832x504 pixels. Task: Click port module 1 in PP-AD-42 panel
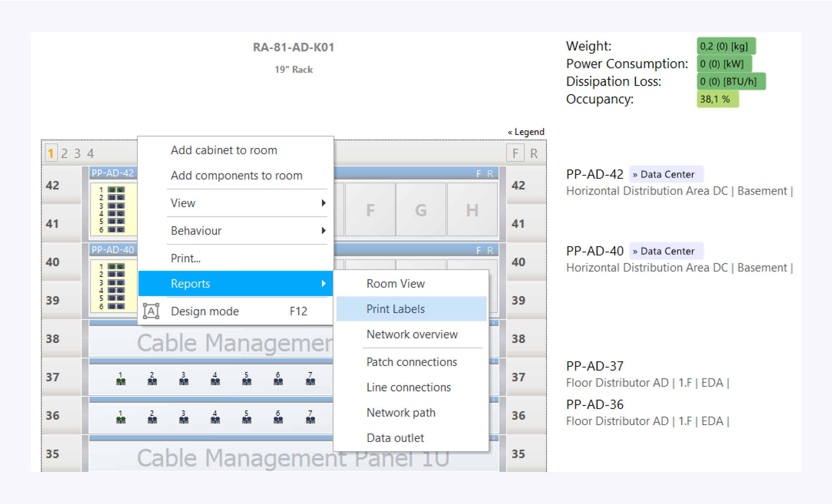116,190
